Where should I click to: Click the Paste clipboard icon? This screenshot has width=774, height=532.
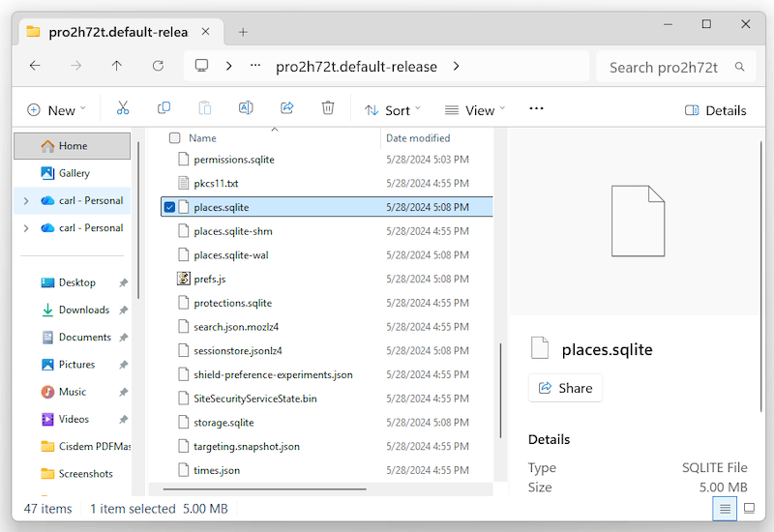[205, 107]
